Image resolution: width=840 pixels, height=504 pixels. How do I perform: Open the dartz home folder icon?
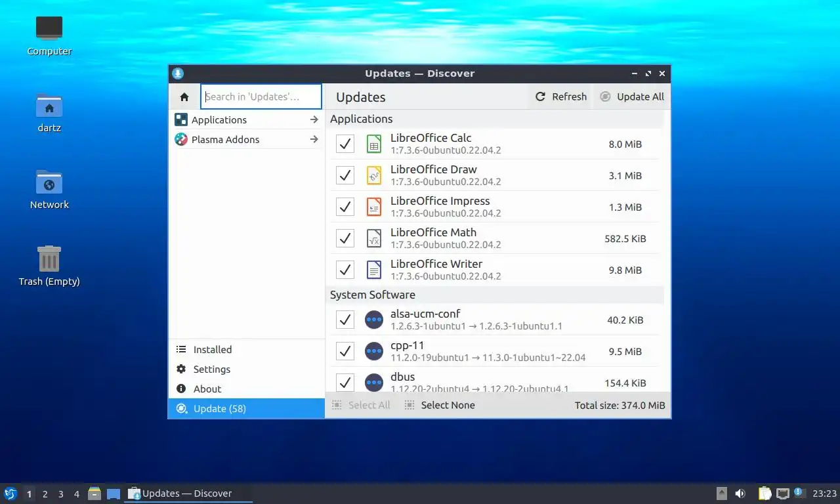[49, 106]
